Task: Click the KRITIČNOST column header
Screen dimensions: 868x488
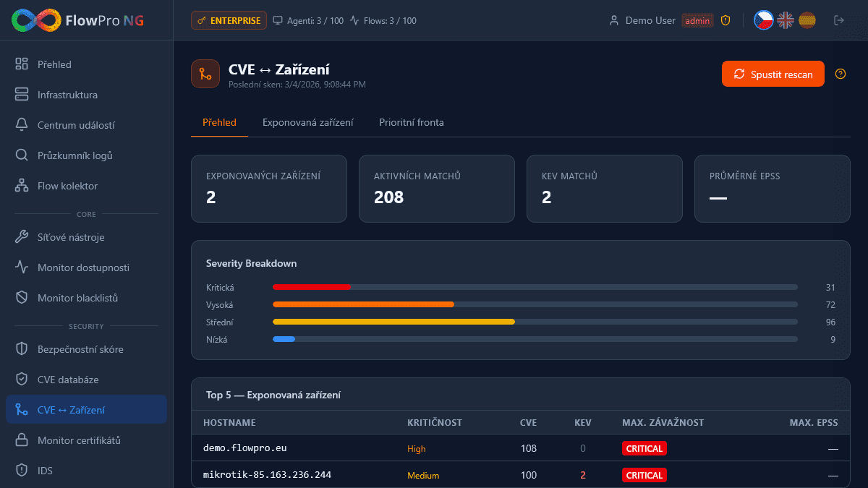Action: pyautogui.click(x=435, y=423)
